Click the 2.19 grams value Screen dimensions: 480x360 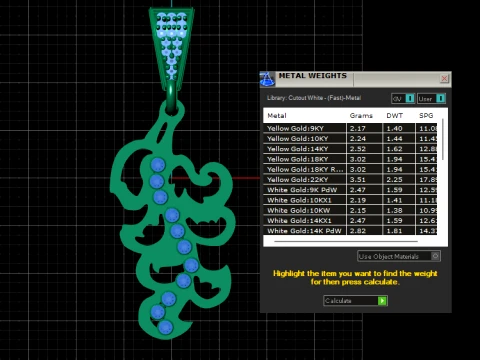click(358, 200)
